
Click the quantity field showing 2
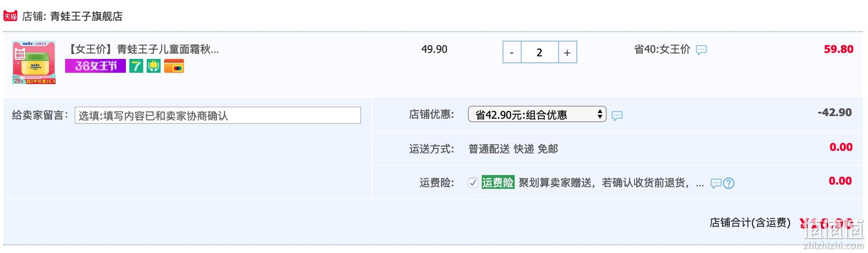point(539,52)
